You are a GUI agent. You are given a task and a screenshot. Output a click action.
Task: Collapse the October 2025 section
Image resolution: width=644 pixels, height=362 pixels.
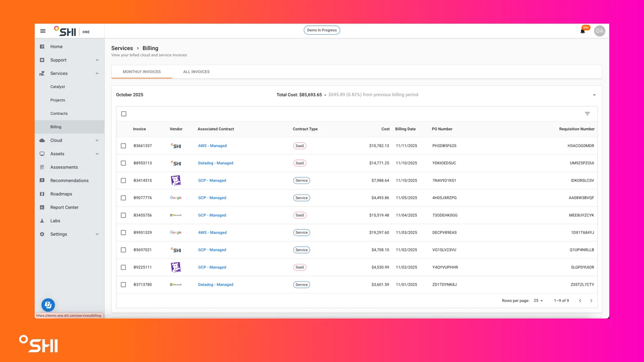pyautogui.click(x=594, y=95)
